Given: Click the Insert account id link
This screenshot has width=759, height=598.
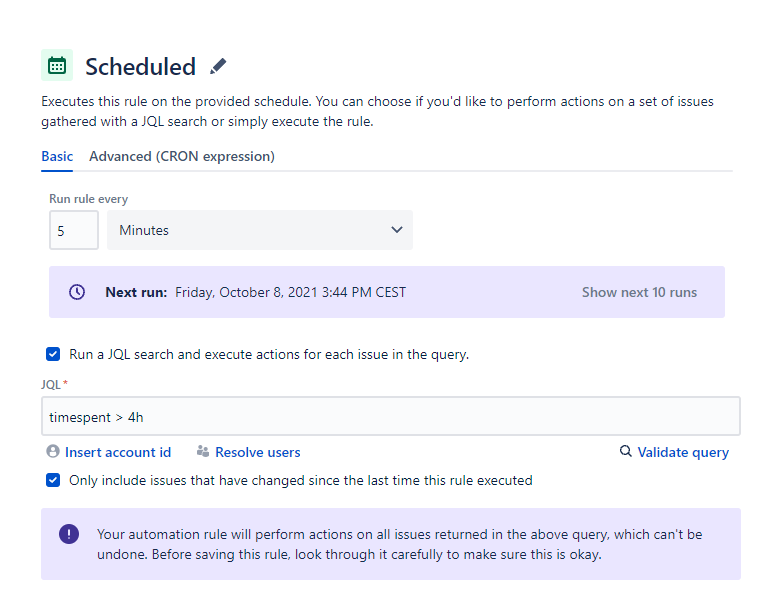Looking at the screenshot, I should pyautogui.click(x=118, y=452).
